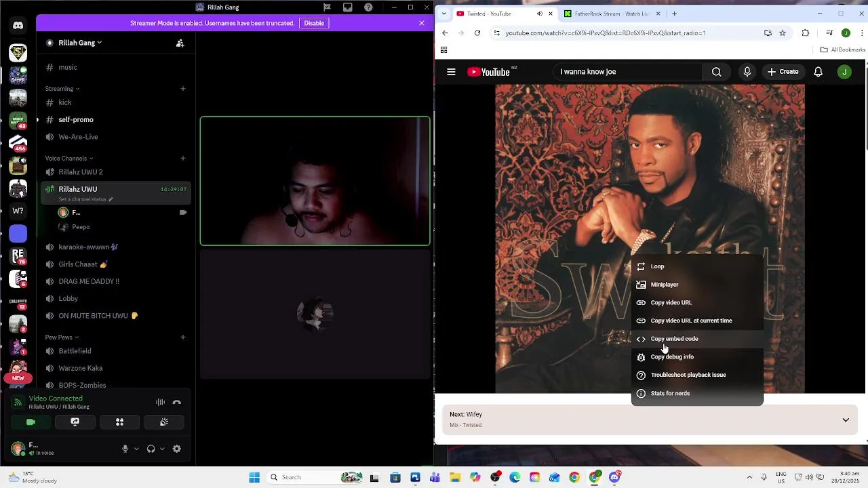
Task: Open the members list icon beside Rillah Gang
Action: tap(180, 43)
